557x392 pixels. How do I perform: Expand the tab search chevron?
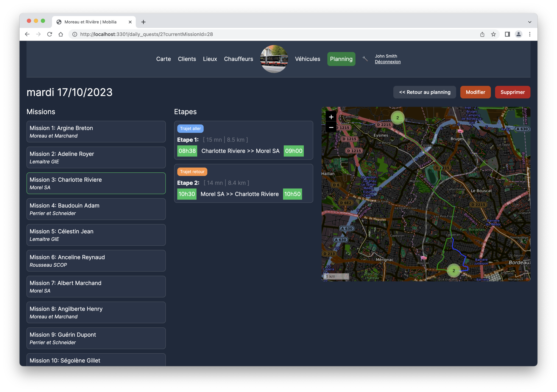530,22
